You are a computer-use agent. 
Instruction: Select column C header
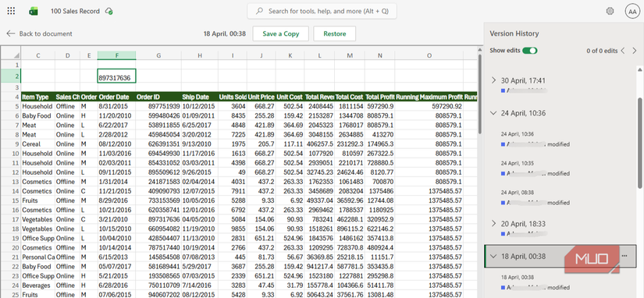click(x=37, y=55)
